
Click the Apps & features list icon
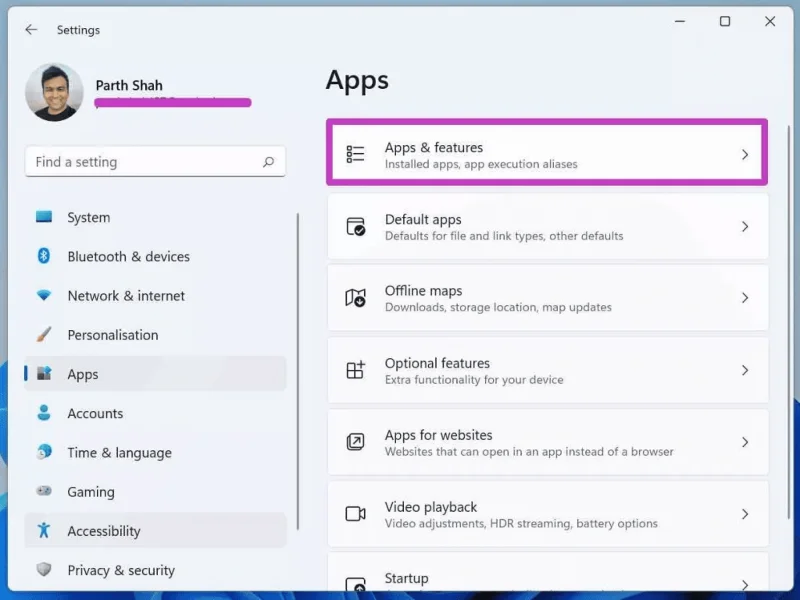(x=355, y=154)
